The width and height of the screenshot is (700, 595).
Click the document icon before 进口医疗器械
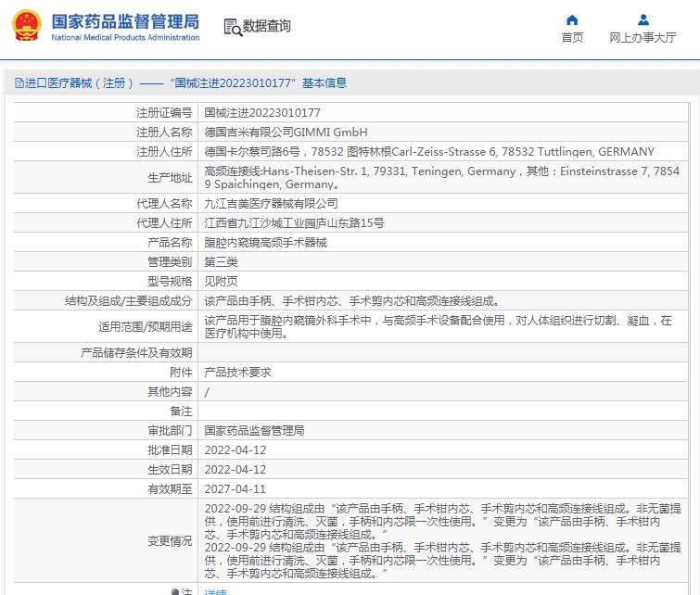point(19,83)
